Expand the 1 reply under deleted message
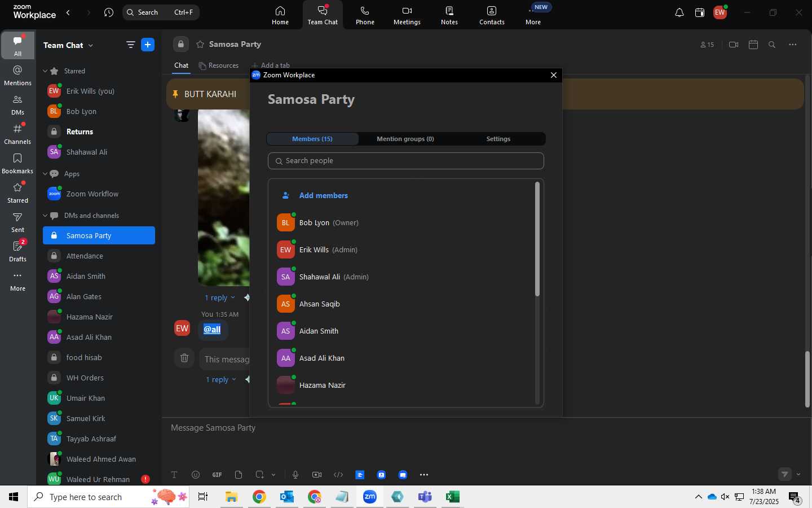Screen dimensions: 812x508 click(220, 379)
